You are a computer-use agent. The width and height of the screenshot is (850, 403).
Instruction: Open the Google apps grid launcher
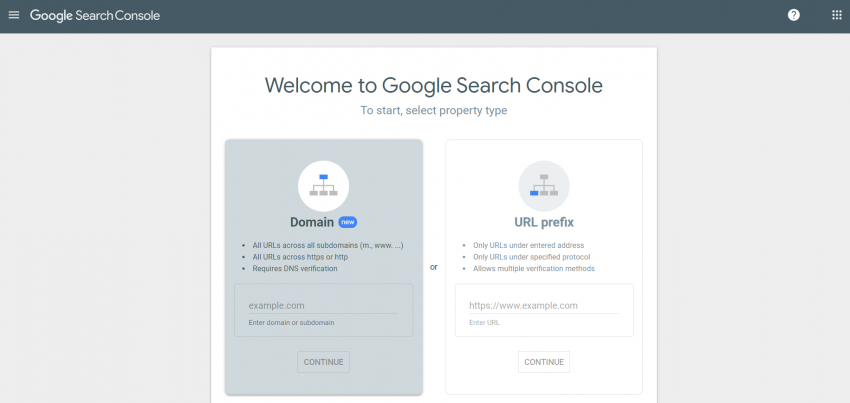coord(836,15)
